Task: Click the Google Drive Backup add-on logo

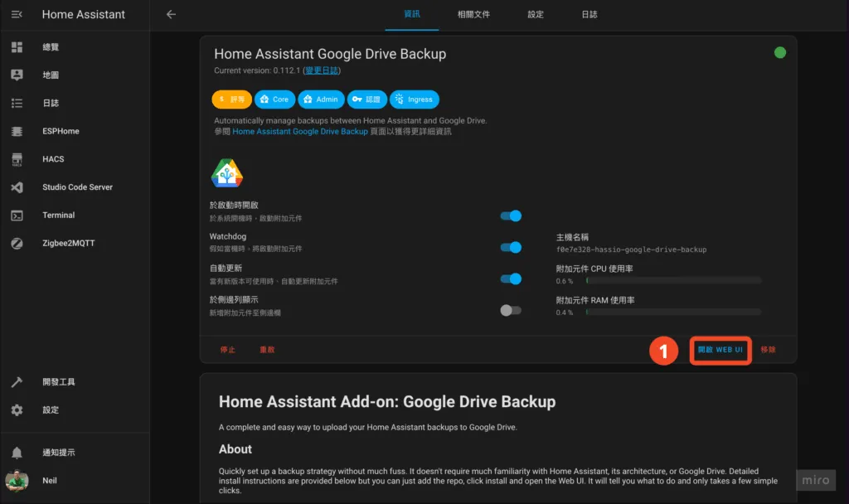Action: 227,172
